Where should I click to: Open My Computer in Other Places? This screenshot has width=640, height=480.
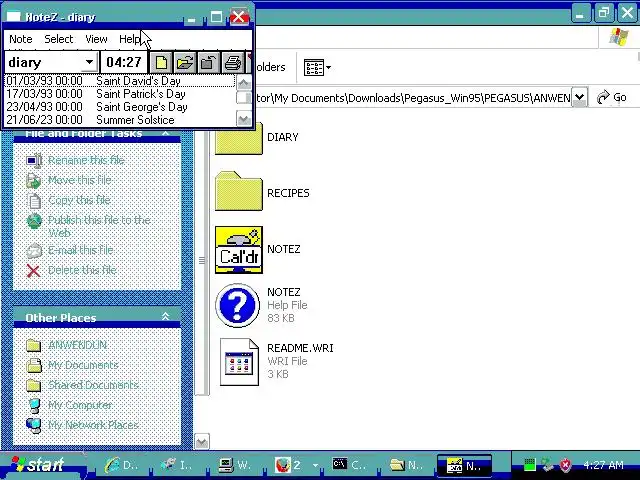coord(80,405)
